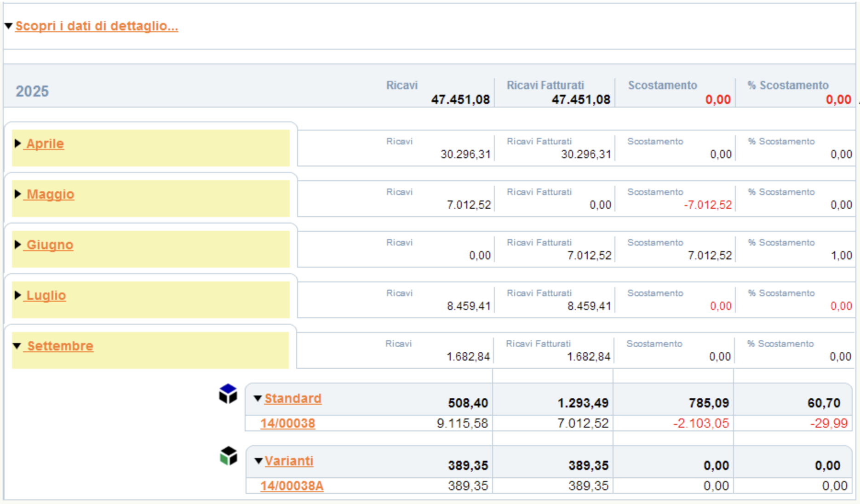
Task: Expand the Maggio arrow triangle
Action: (x=18, y=194)
